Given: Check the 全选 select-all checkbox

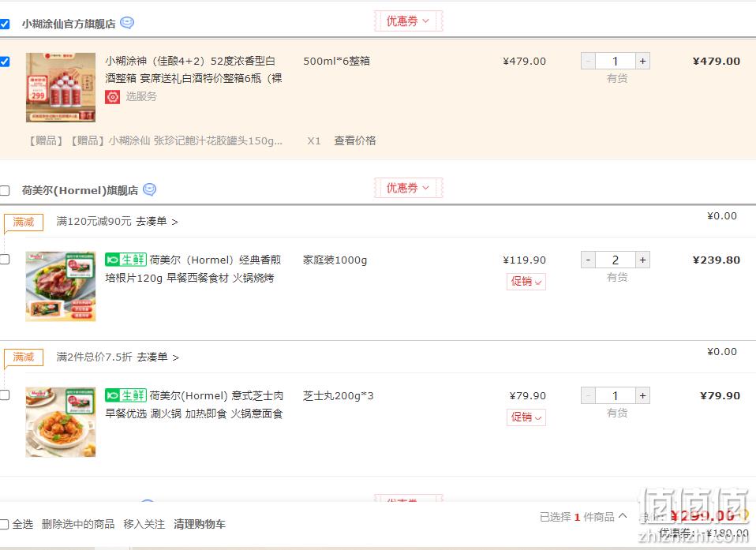Looking at the screenshot, I should tap(4, 524).
